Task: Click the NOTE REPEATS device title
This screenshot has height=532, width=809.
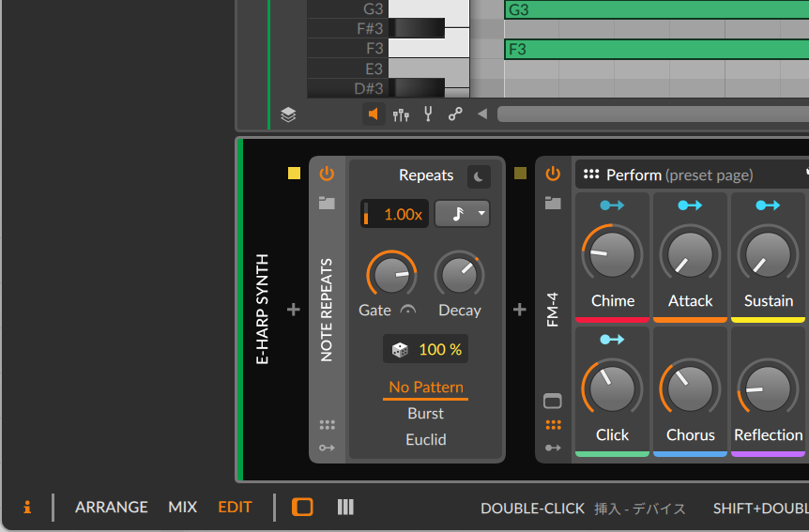Action: 327,311
